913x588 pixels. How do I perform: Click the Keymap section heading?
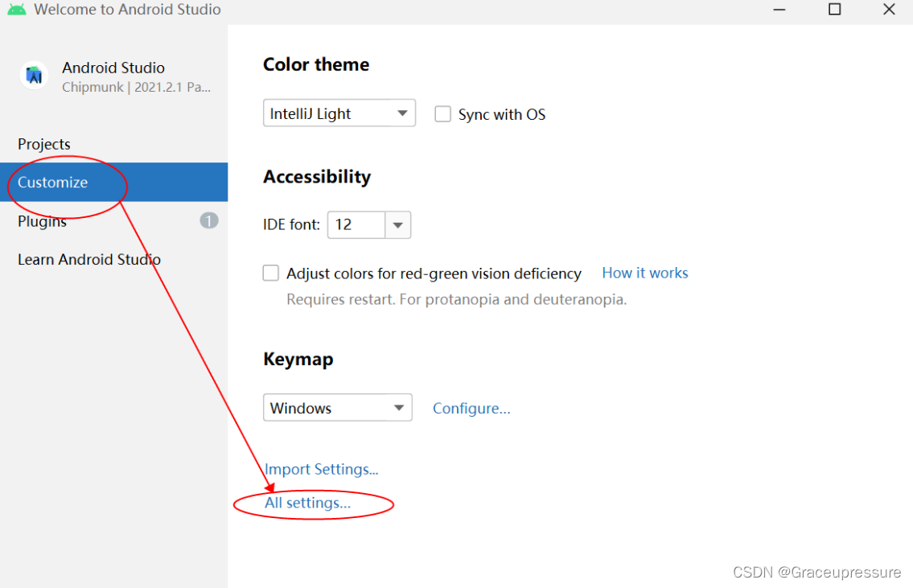coord(298,360)
